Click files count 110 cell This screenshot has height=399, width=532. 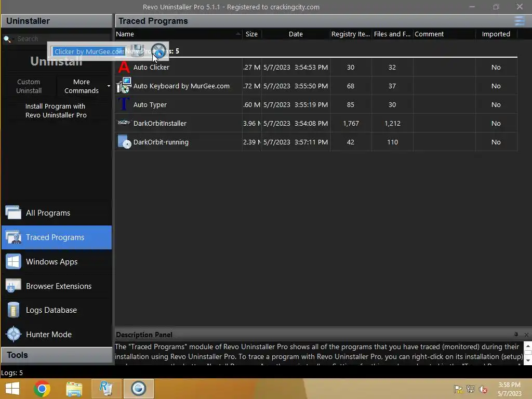(392, 142)
